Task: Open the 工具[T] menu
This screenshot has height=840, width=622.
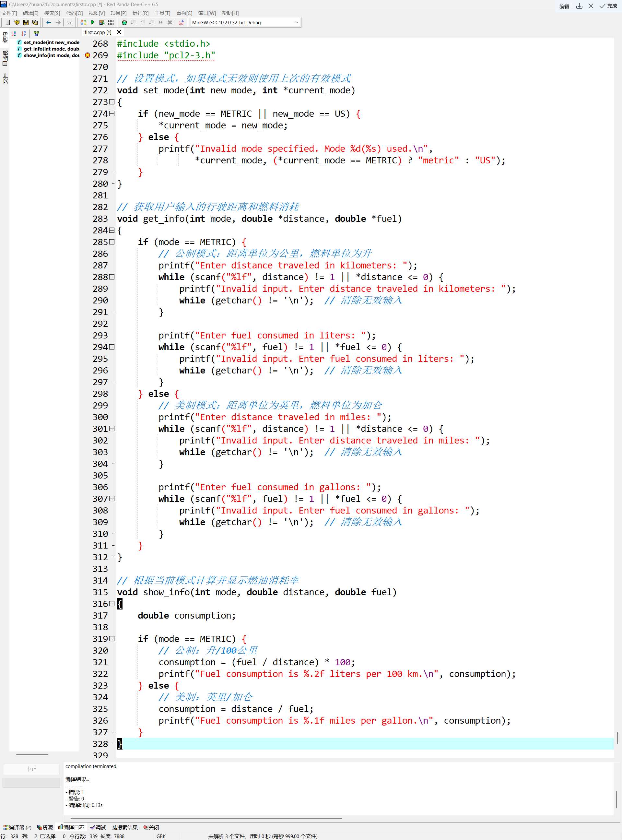Action: point(163,13)
